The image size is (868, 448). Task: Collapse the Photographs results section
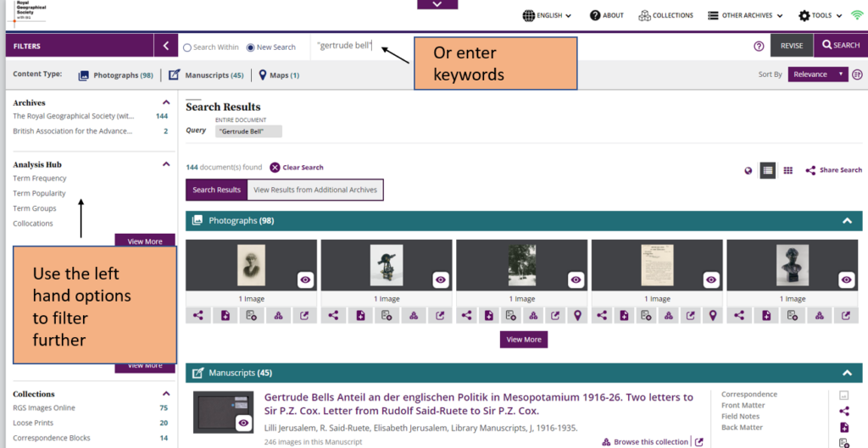coord(845,221)
